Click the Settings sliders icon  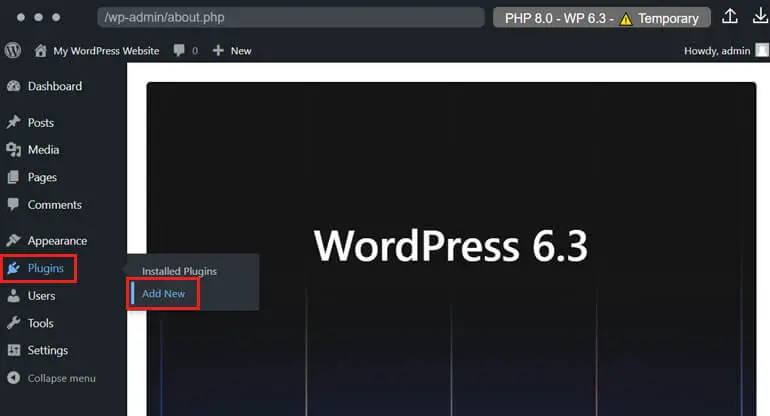pyautogui.click(x=14, y=350)
